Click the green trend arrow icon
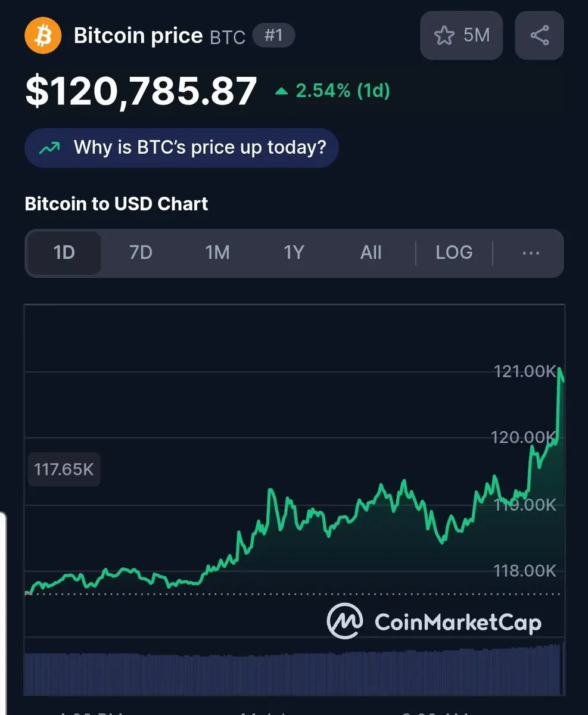 pos(49,148)
